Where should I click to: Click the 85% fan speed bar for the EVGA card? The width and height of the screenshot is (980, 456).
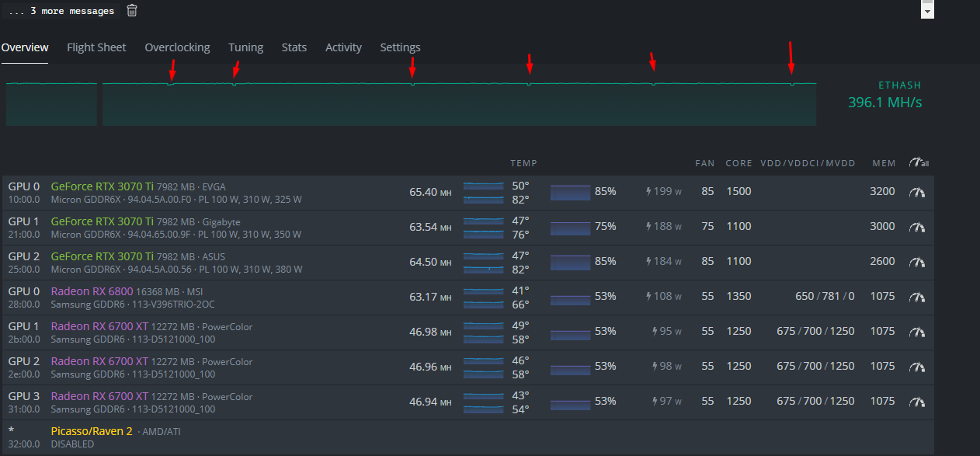[571, 192]
